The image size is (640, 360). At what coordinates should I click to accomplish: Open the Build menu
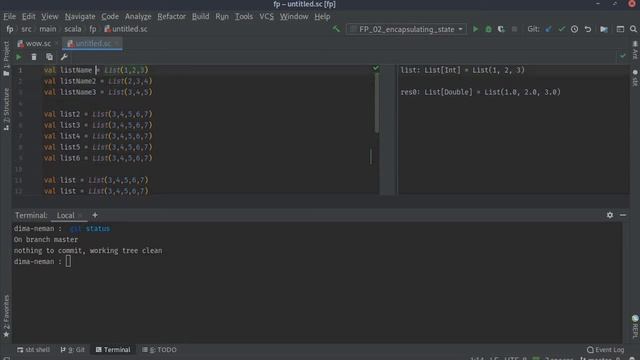pos(200,16)
